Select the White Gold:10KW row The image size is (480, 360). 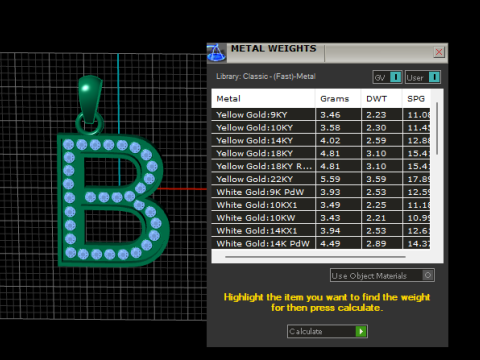tap(321, 218)
